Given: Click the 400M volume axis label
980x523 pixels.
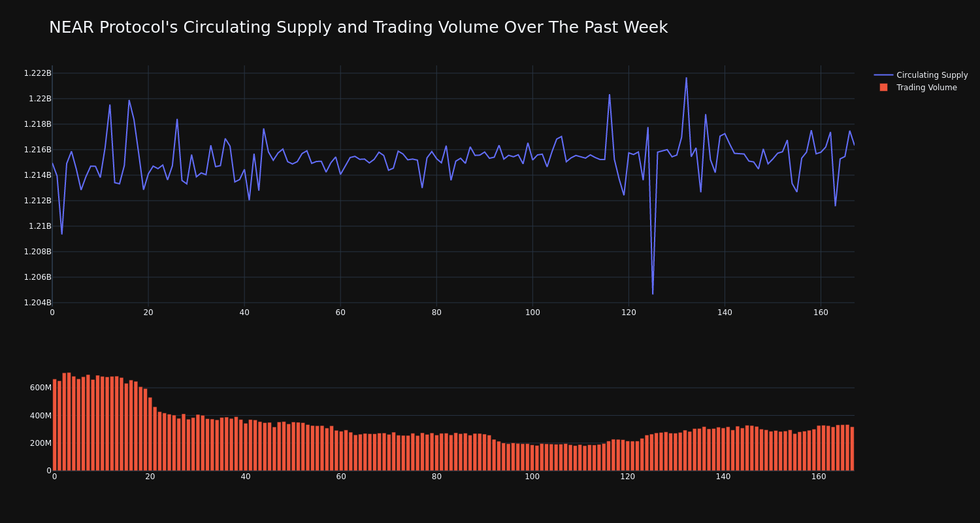Looking at the screenshot, I should click(x=41, y=415).
